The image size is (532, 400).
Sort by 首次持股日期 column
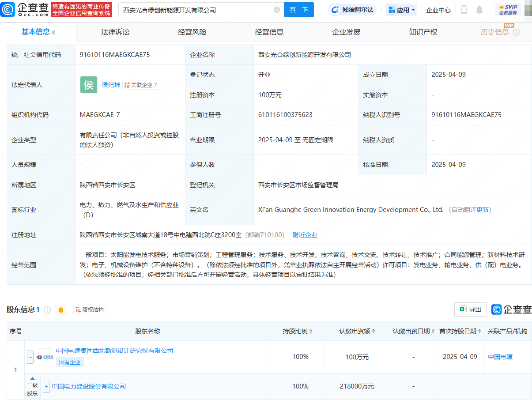(x=480, y=331)
